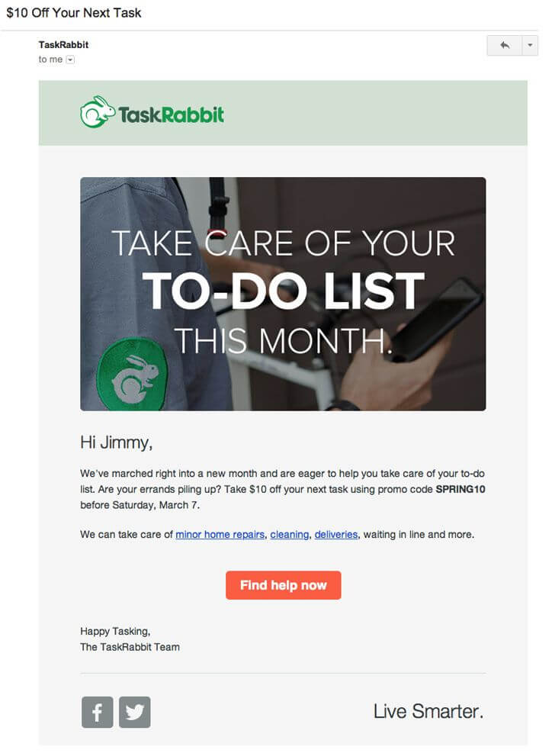The image size is (552, 756).
Task: Expand recipient details next to 'to me'
Action: (70, 60)
